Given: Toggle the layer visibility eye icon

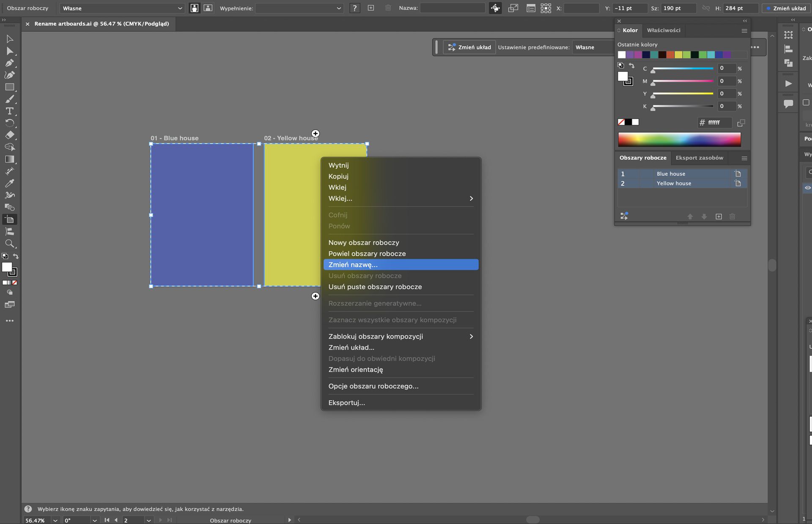Looking at the screenshot, I should [807, 188].
